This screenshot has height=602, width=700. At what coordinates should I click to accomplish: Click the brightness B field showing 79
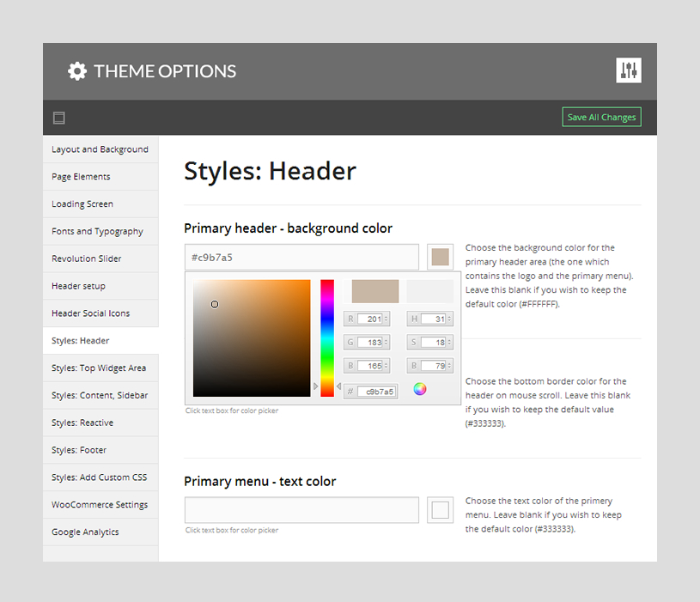434,366
